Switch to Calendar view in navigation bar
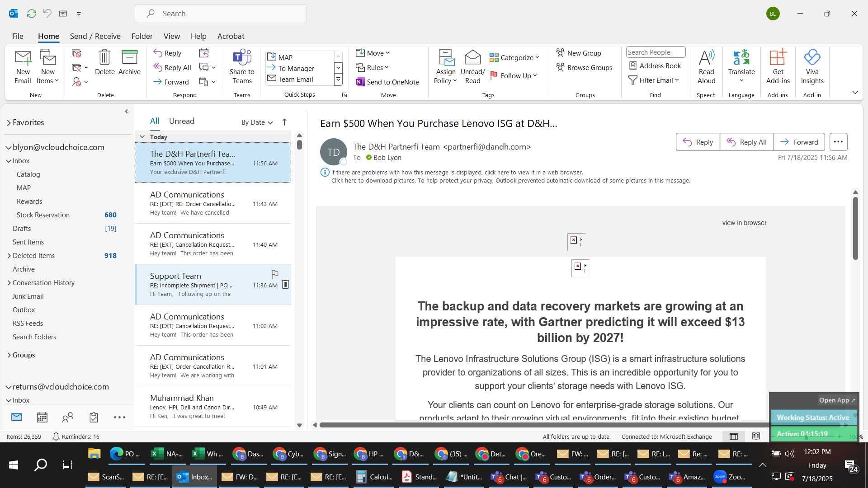868x488 pixels. click(42, 417)
